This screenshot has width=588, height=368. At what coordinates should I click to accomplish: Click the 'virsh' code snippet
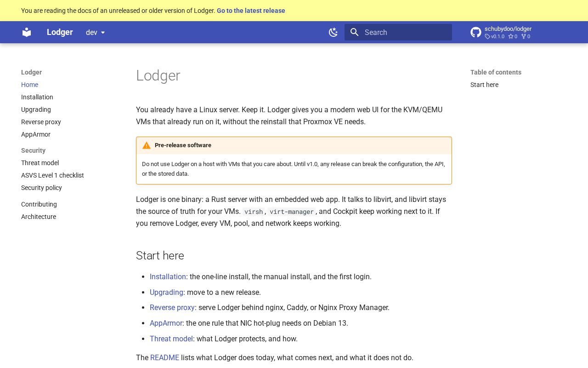tap(254, 212)
